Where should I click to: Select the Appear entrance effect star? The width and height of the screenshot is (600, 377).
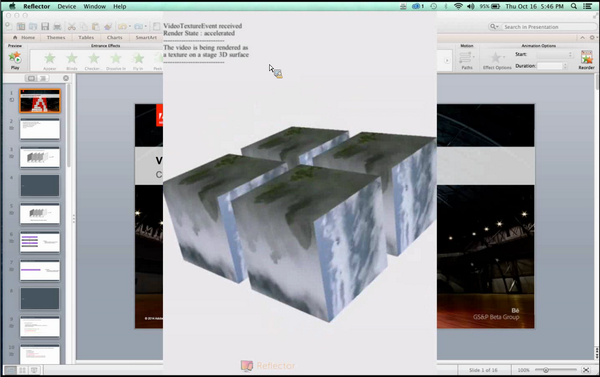(x=50, y=59)
